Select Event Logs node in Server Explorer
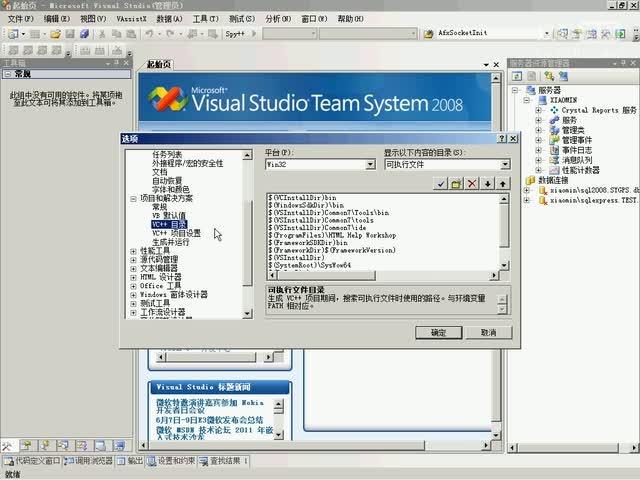This screenshot has width=640, height=480. pyautogui.click(x=577, y=150)
